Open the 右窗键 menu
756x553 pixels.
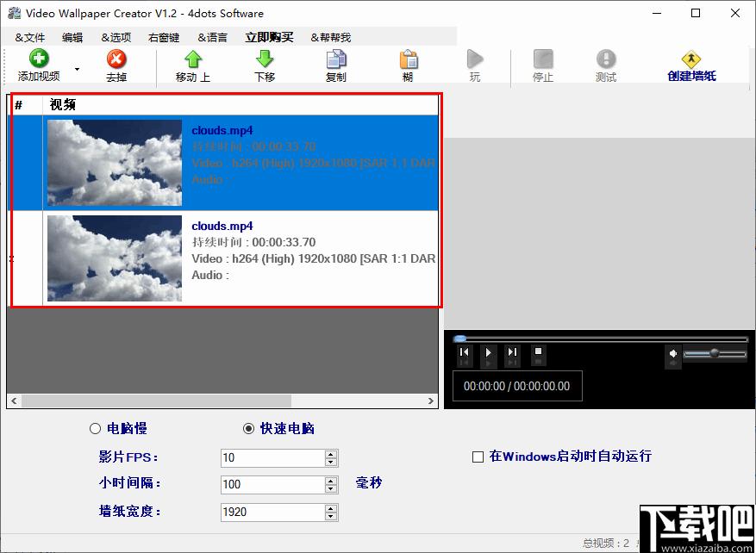164,38
